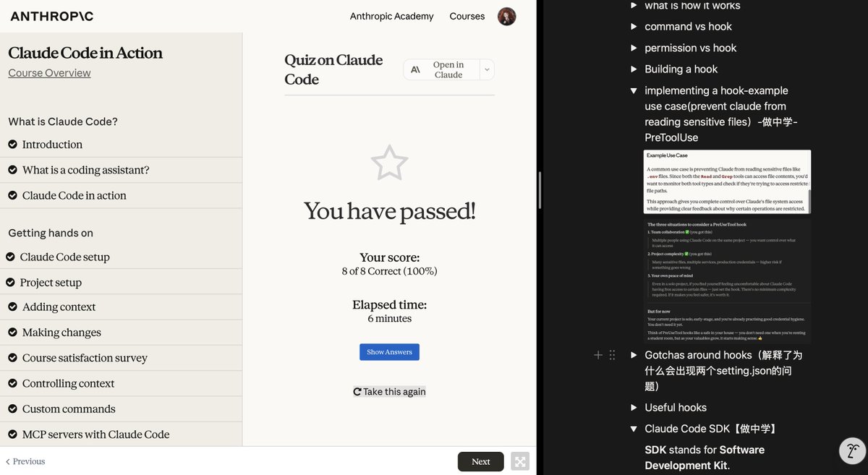Click the Claude Code in Action course title
The image size is (868, 475).
click(x=85, y=53)
